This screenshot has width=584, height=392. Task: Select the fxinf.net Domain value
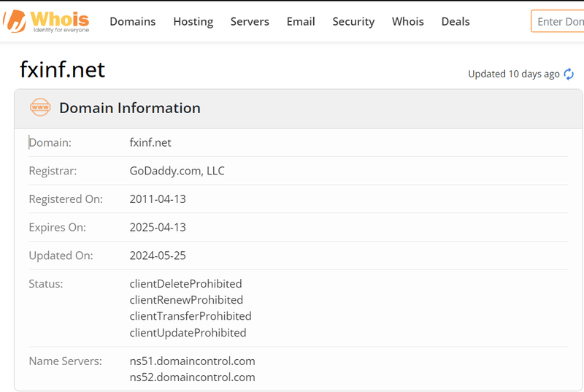tap(150, 142)
